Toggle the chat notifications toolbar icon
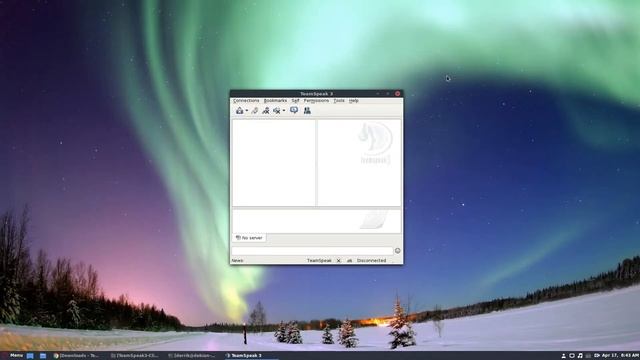This screenshot has height=360, width=640. [x=294, y=110]
